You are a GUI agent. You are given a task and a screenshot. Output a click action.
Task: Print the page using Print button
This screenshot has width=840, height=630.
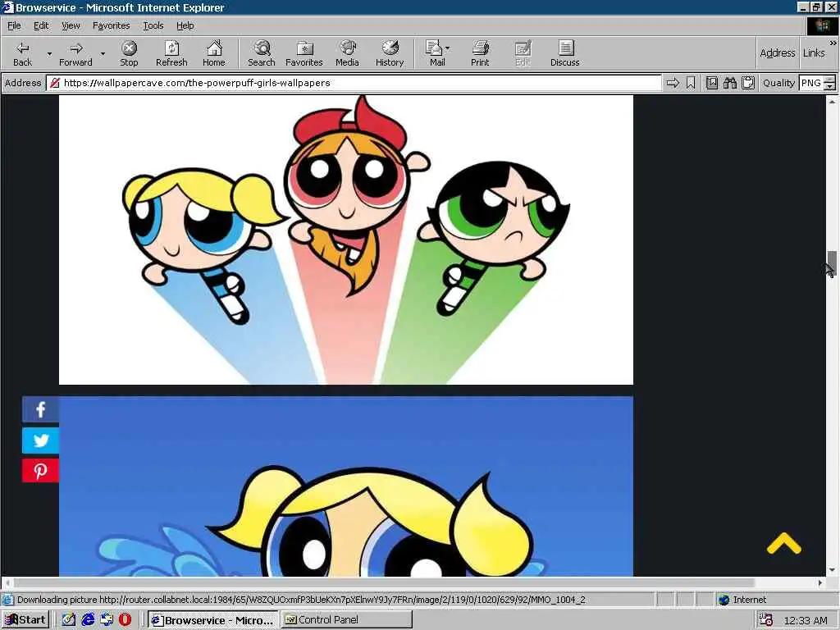click(480, 53)
